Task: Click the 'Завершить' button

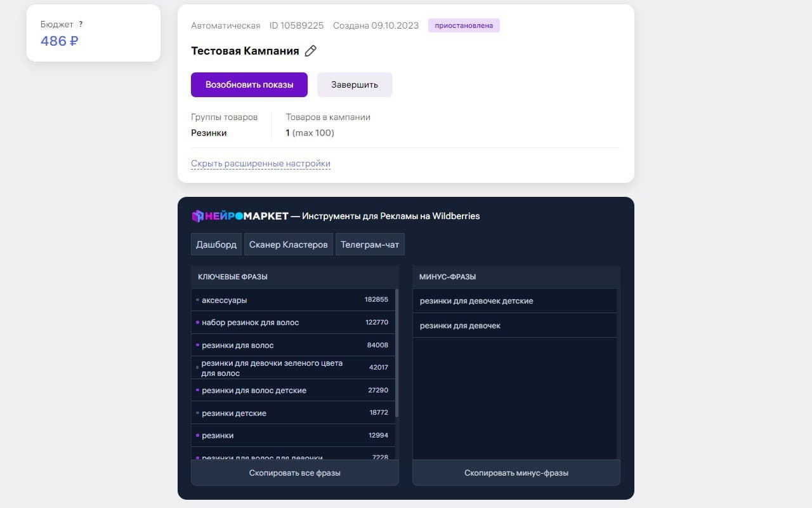Action: coord(355,84)
